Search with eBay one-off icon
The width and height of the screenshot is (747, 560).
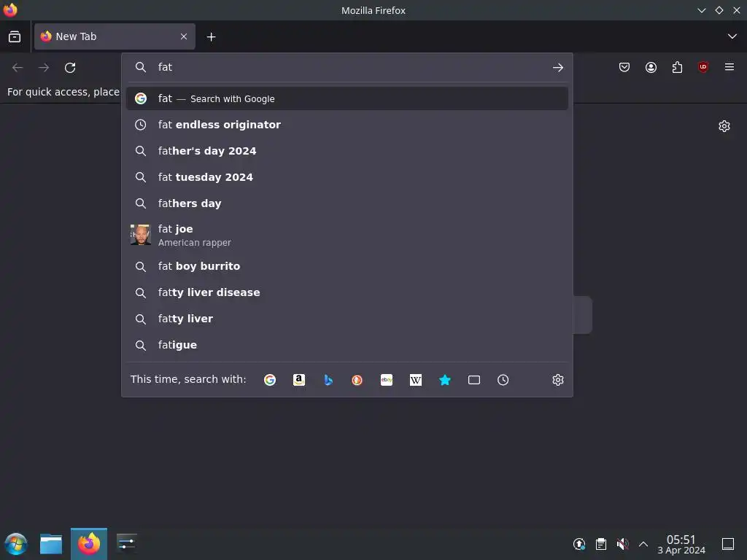[387, 379]
